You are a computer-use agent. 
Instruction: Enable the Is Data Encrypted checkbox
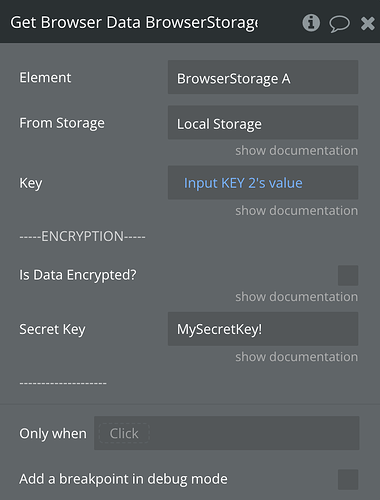[348, 275]
